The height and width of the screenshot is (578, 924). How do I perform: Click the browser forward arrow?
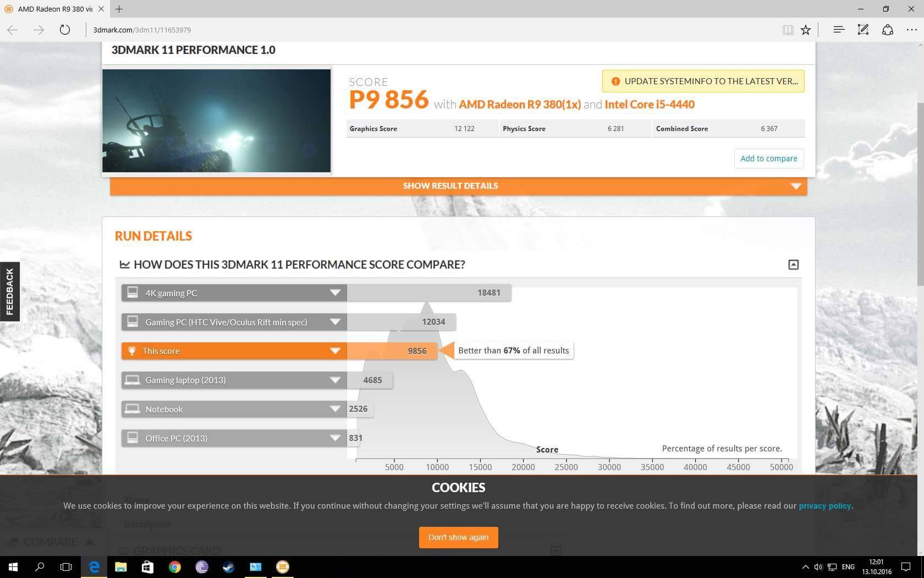(38, 30)
